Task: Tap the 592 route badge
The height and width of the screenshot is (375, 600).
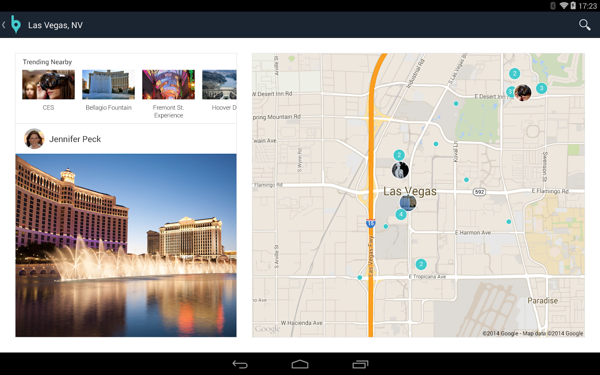Action: (479, 192)
